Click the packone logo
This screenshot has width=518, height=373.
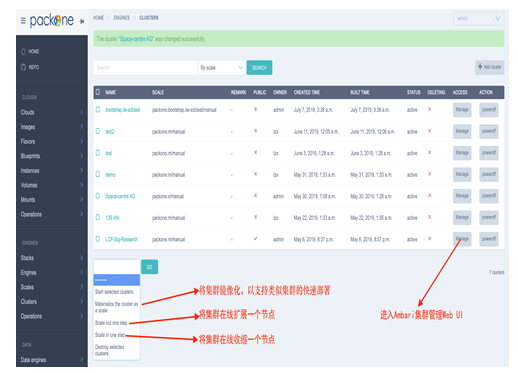[52, 21]
